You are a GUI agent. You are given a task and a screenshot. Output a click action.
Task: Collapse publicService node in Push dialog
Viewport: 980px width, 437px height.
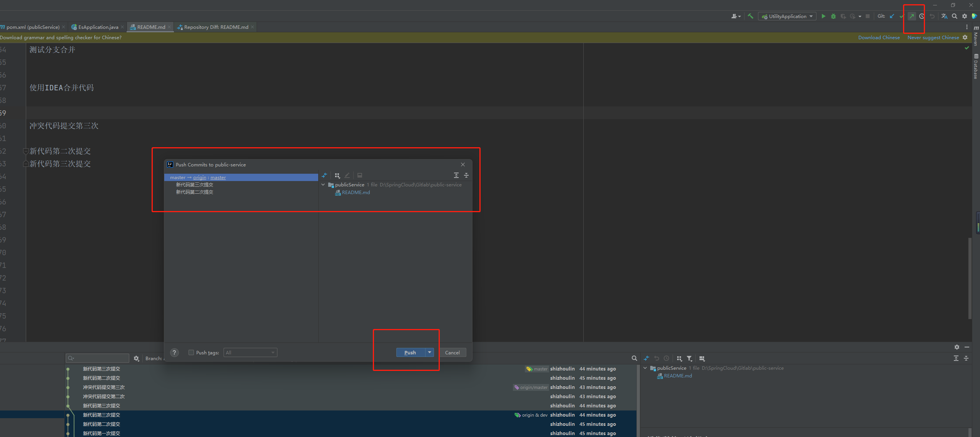(323, 185)
